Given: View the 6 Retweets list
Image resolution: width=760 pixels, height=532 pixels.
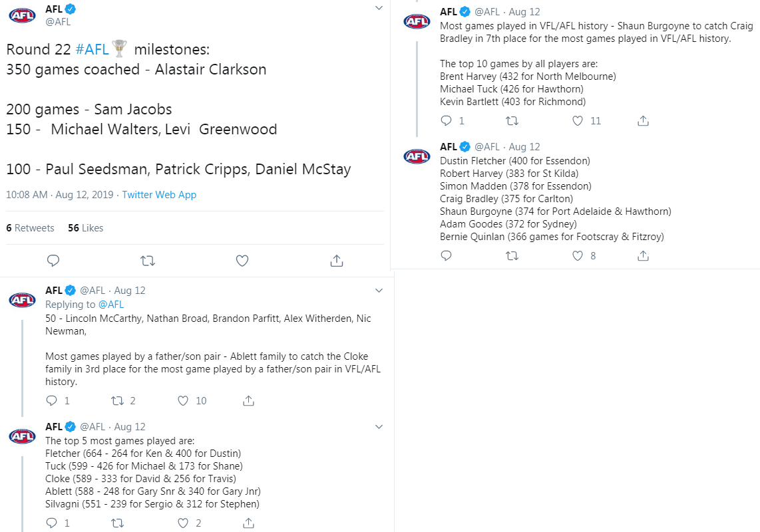Looking at the screenshot, I should [x=30, y=227].
